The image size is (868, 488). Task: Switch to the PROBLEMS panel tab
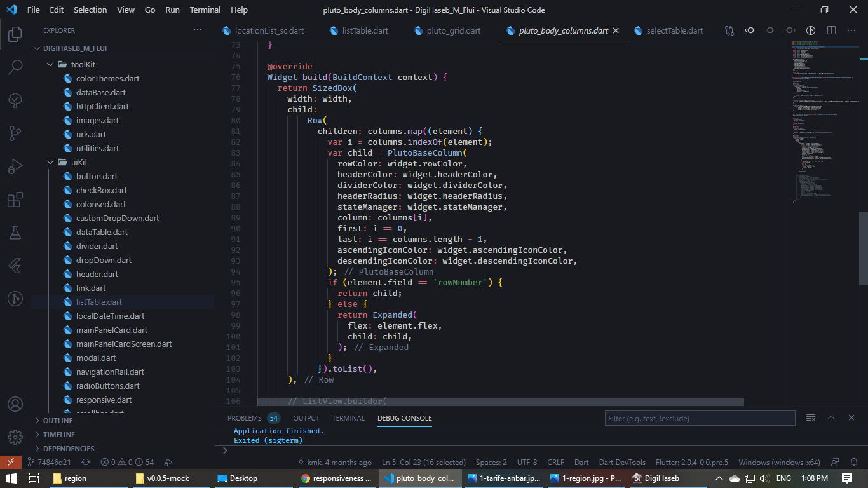246,417
